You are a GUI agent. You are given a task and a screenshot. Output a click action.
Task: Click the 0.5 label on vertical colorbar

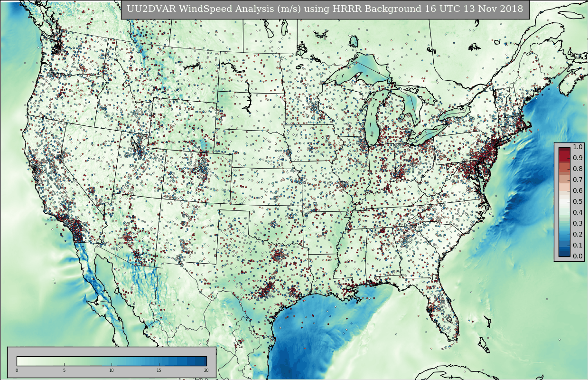578,201
